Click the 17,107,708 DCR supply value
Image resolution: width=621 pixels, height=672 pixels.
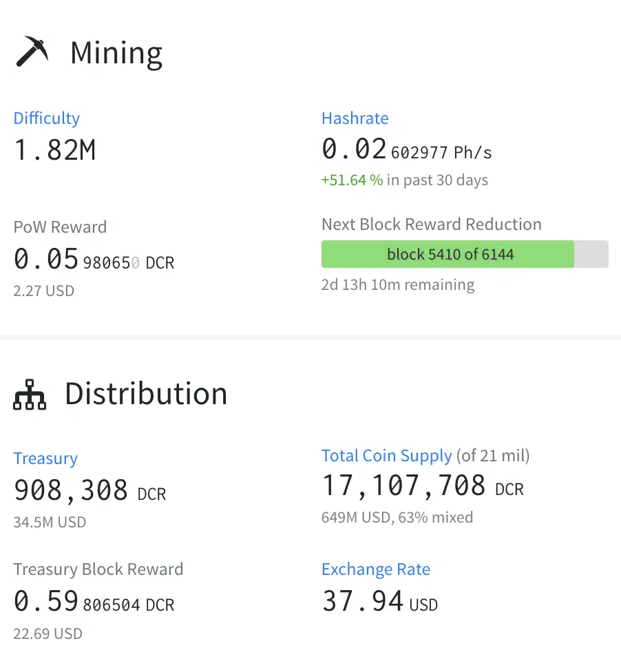click(422, 487)
